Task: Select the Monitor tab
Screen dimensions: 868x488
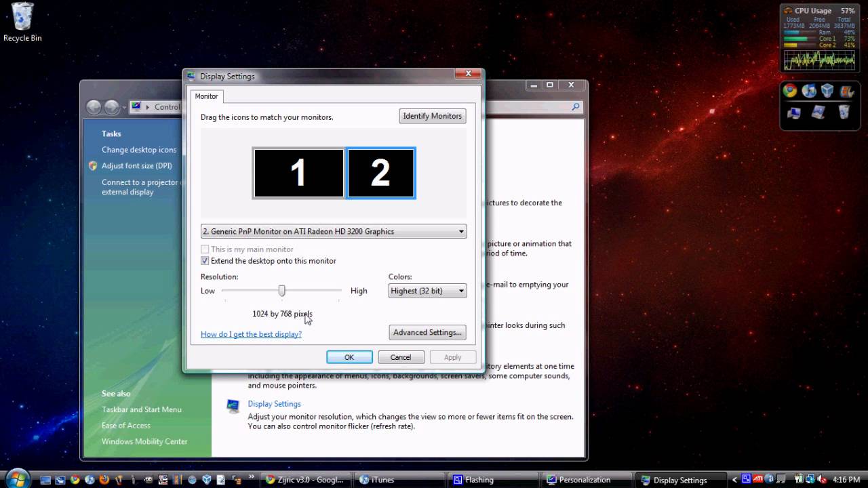Action: point(207,96)
